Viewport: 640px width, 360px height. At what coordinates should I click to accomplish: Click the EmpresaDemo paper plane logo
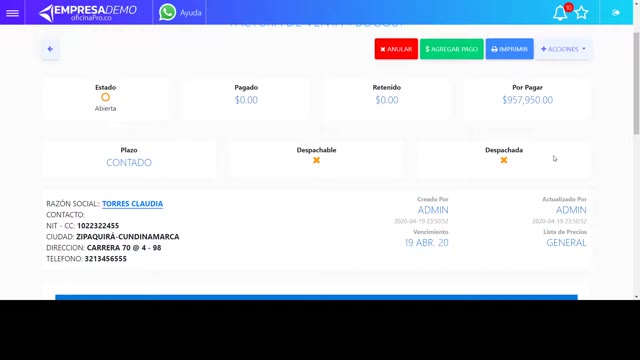click(46, 13)
